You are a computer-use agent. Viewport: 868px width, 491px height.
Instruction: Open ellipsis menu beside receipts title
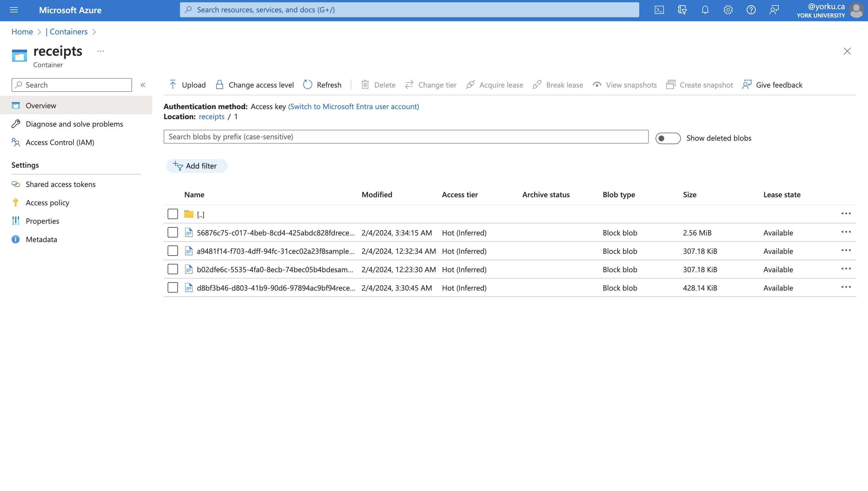tap(100, 51)
